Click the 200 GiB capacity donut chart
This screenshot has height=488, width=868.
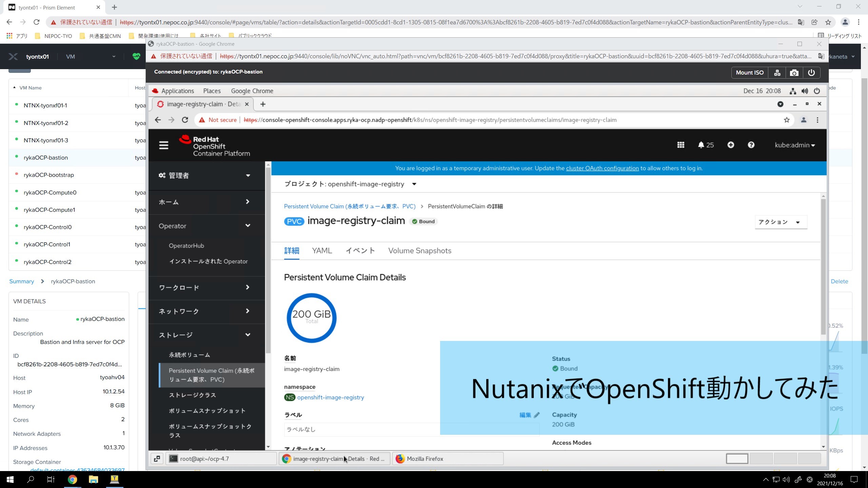pyautogui.click(x=311, y=317)
